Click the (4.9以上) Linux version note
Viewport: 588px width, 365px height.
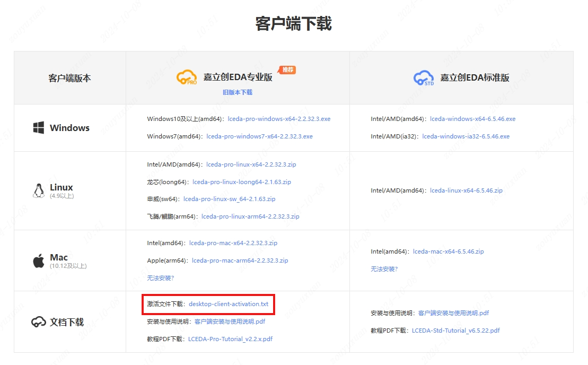62,196
